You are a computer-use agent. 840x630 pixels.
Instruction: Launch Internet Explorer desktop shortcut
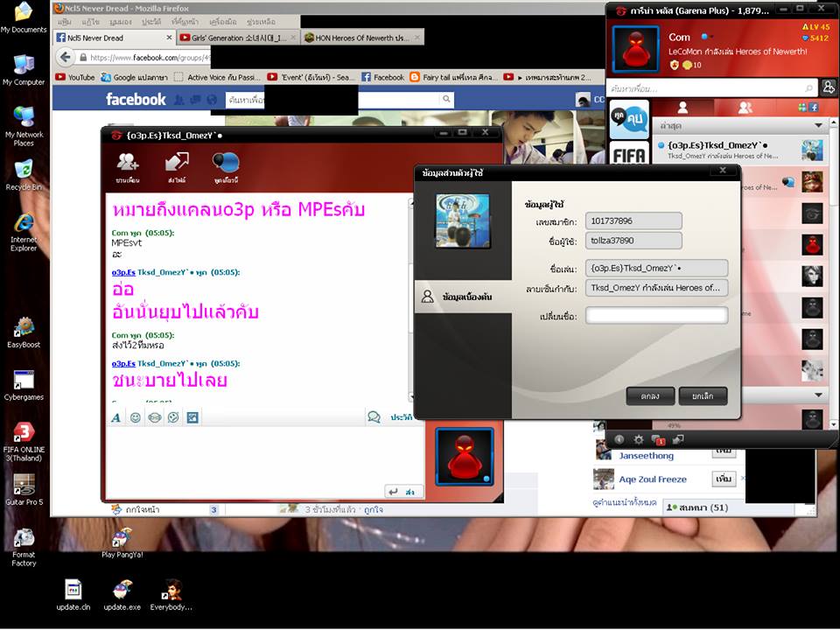[x=24, y=232]
